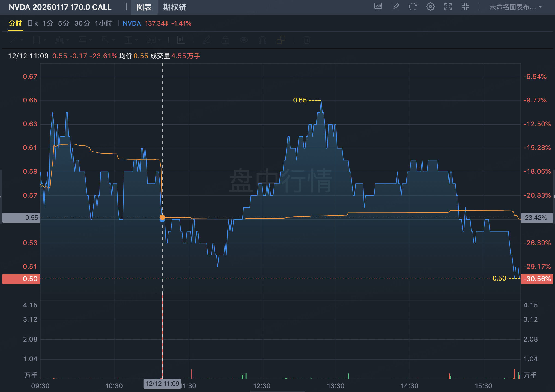Image resolution: width=555 pixels, height=392 pixels.
Task: Toggle the lock drawings padlock icon
Action: pyautogui.click(x=225, y=40)
